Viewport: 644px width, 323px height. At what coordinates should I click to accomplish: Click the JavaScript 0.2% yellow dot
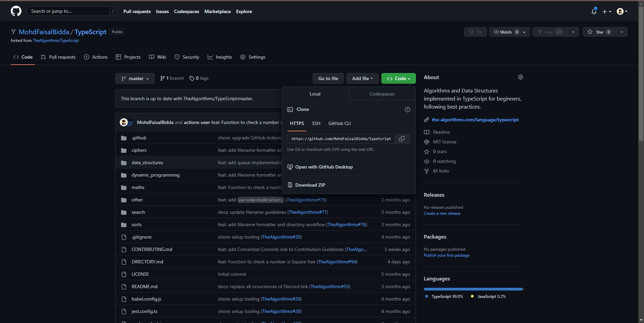point(472,297)
